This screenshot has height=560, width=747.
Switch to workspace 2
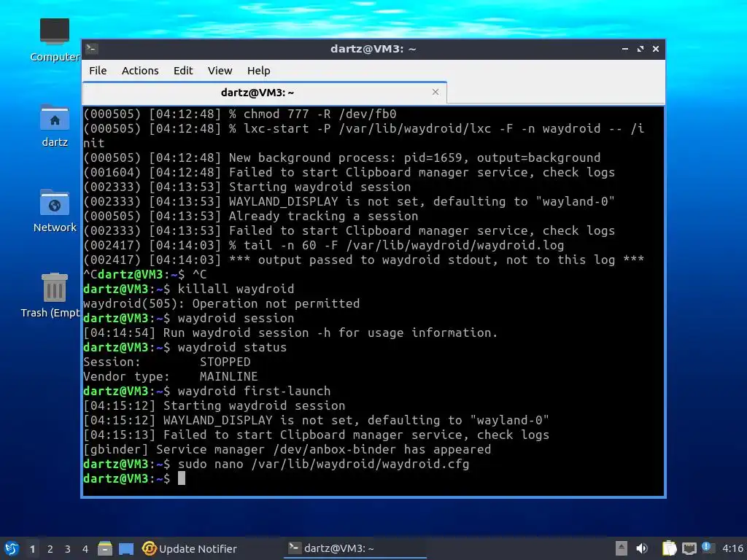[x=50, y=549]
